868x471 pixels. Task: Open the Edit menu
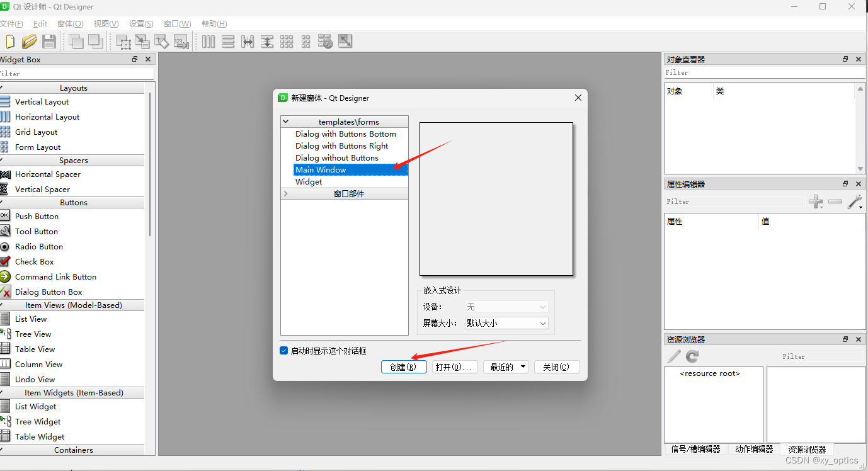[40, 23]
